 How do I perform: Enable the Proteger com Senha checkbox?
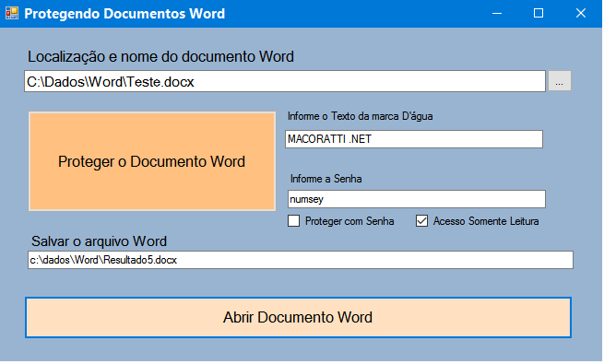click(x=293, y=221)
